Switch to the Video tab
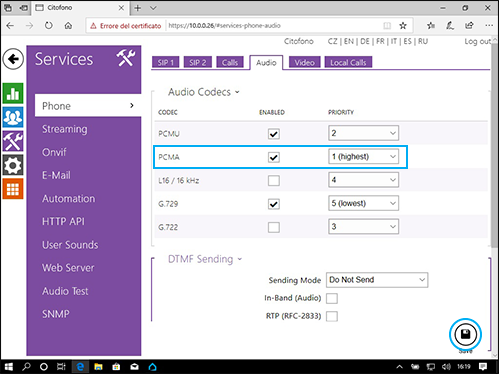Image resolution: width=499 pixels, height=374 pixels. pyautogui.click(x=305, y=62)
